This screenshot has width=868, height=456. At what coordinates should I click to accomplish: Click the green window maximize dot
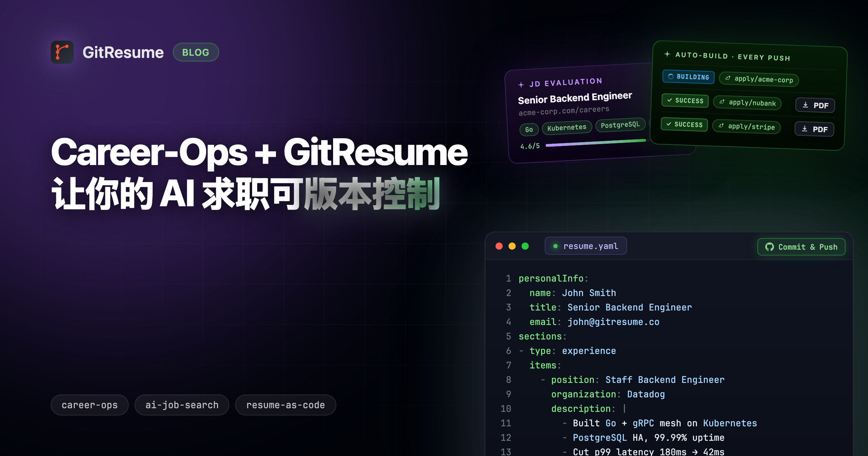[525, 246]
